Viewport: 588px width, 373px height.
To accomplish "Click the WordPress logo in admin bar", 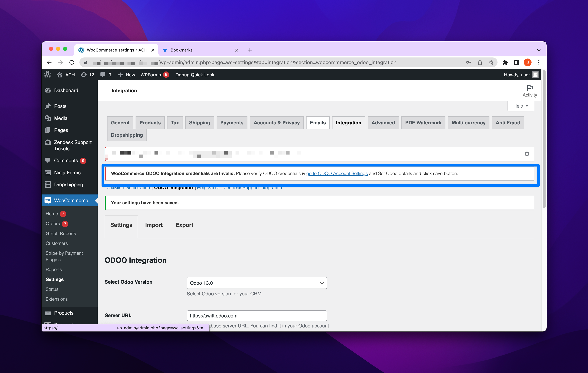I will (x=48, y=75).
